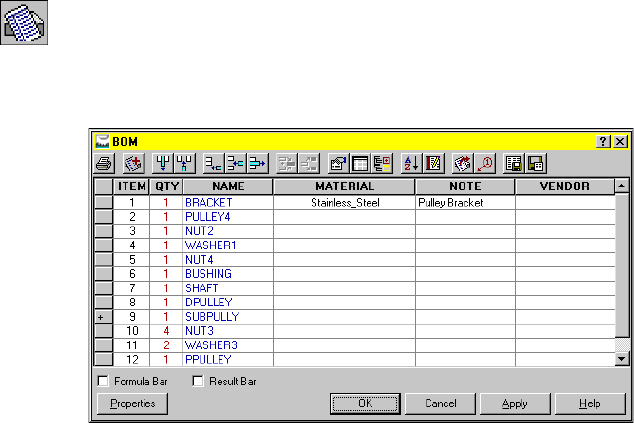Click the row header of PPULLEY row
Screen dimensions: 634x423
point(104,359)
